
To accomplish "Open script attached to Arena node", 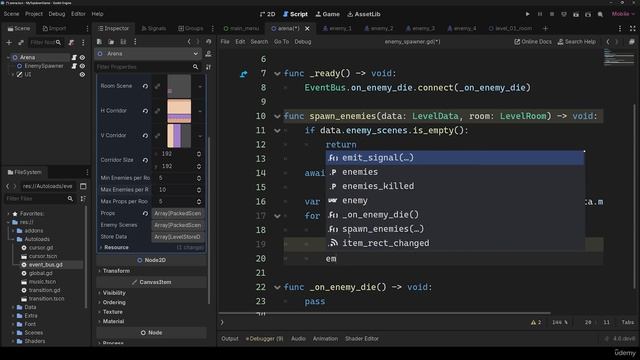I will [74, 58].
